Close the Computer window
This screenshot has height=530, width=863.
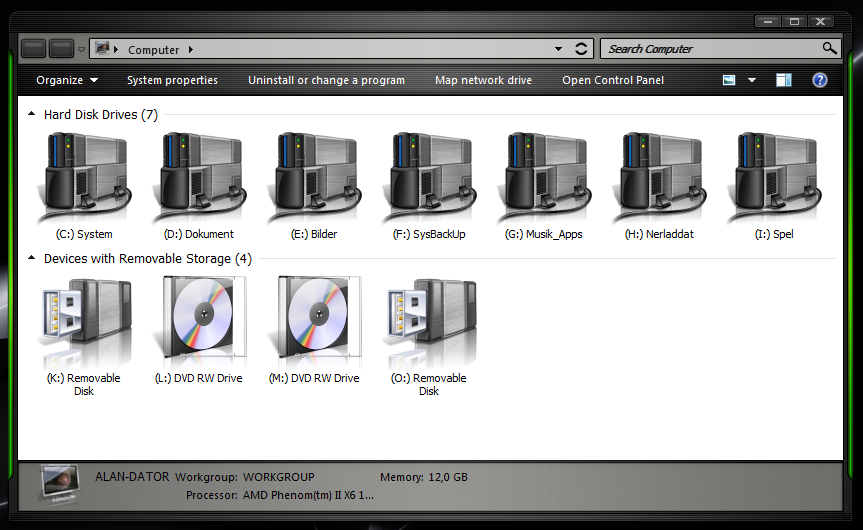(821, 21)
